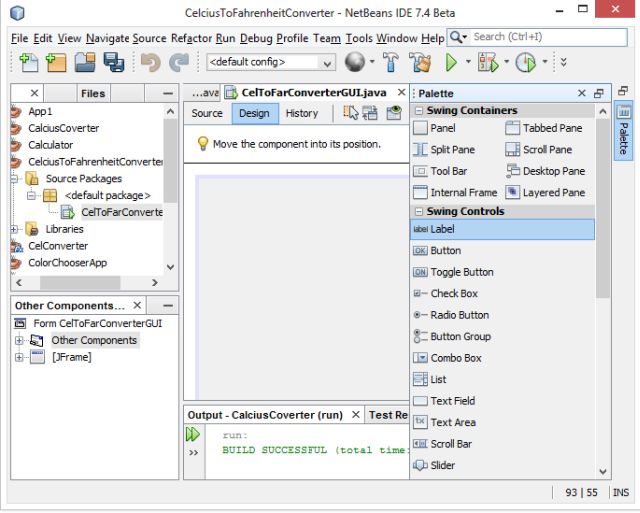Select the Scroll Pane palette item
Viewport: 640px width, 513px height.
[x=539, y=150]
